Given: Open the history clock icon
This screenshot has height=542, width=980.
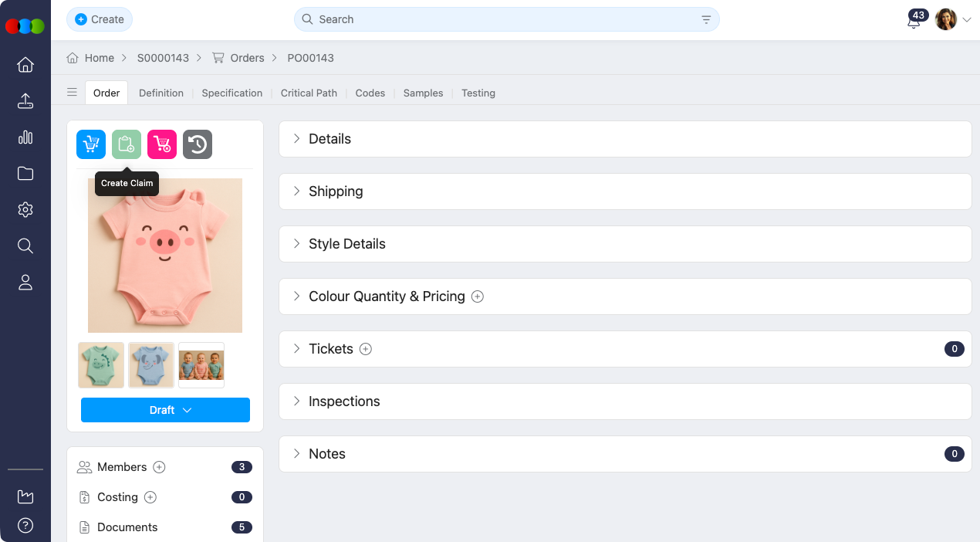Looking at the screenshot, I should tap(198, 144).
